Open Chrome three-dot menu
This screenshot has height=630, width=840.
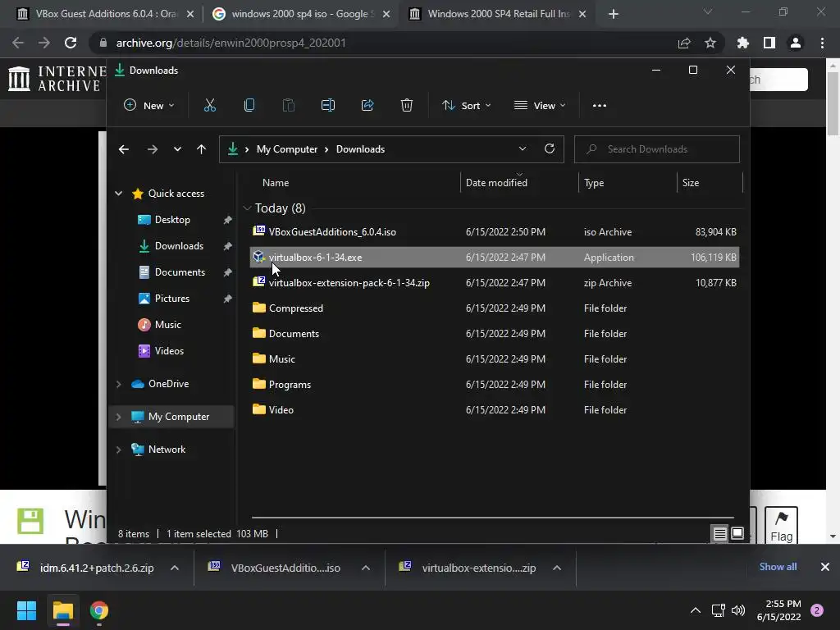click(822, 43)
